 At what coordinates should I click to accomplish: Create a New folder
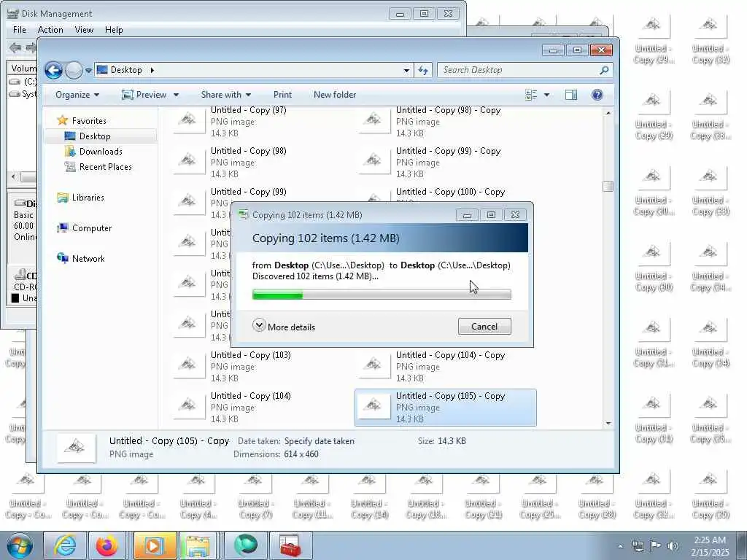[334, 95]
